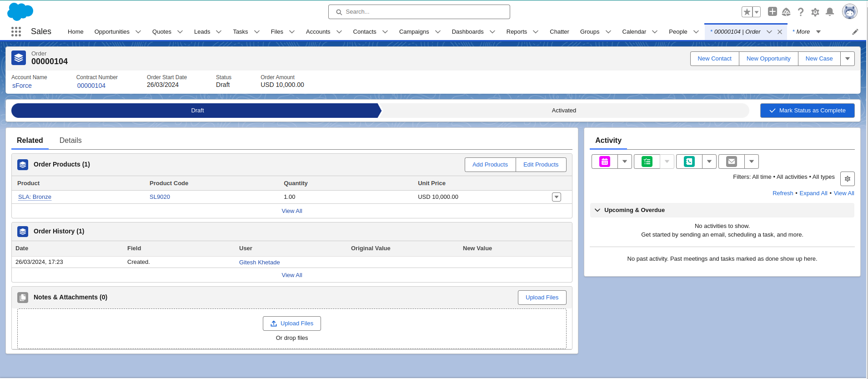The height and width of the screenshot is (379, 868).
Task: Click the New Task checklist icon
Action: (647, 162)
